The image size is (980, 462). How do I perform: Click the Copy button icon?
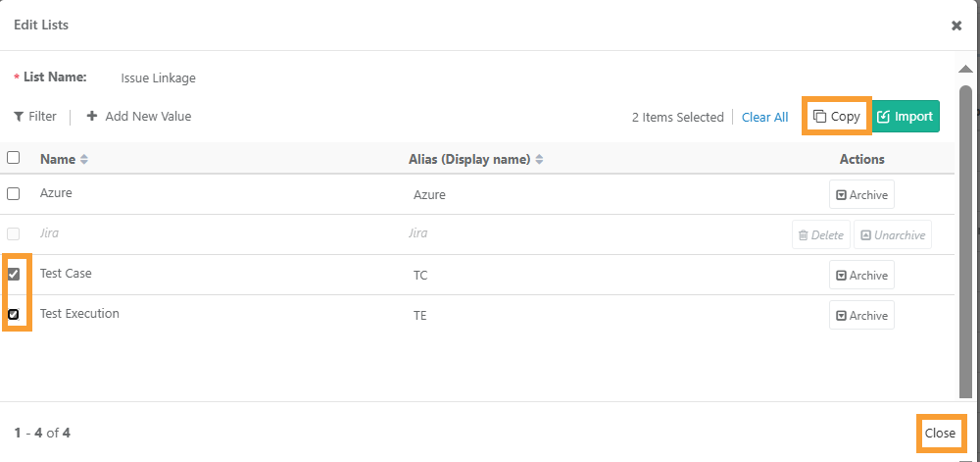click(819, 117)
